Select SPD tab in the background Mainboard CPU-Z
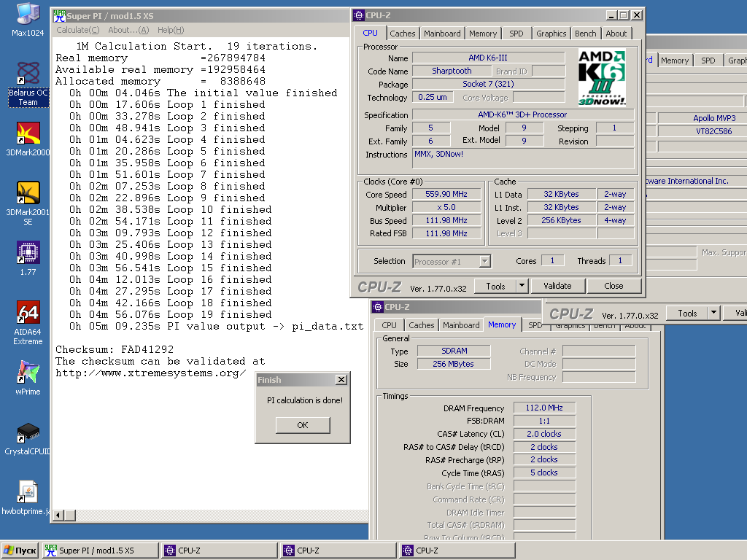747x560 pixels. click(708, 61)
